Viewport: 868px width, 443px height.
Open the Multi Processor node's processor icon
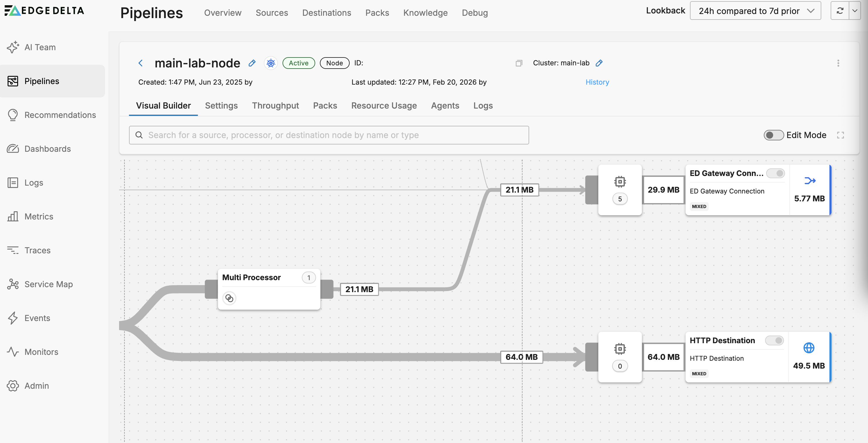[229, 298]
